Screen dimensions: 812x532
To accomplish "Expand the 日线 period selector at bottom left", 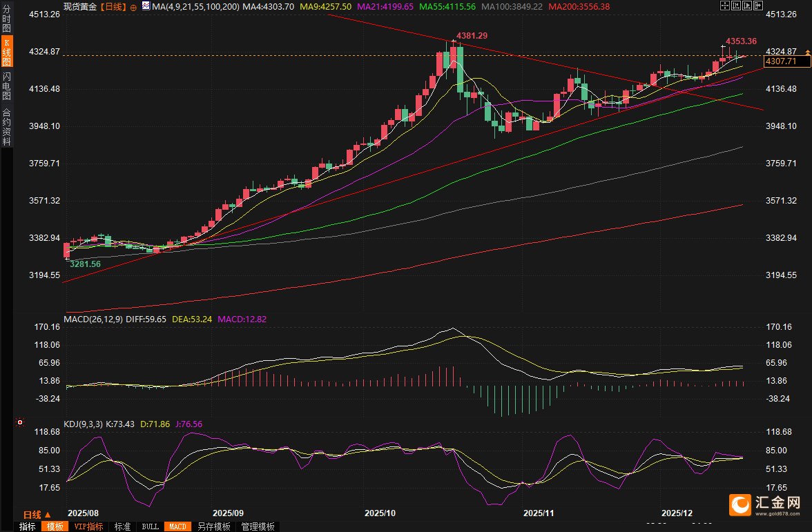I will pyautogui.click(x=37, y=515).
